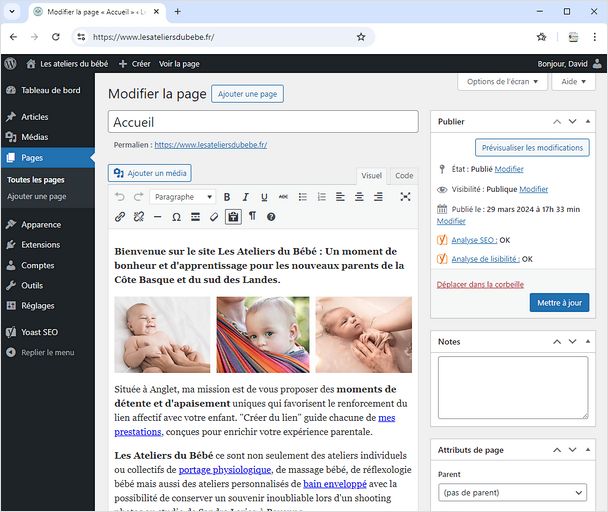Click Ajouter un média button
The height and width of the screenshot is (512, 608).
coord(150,173)
